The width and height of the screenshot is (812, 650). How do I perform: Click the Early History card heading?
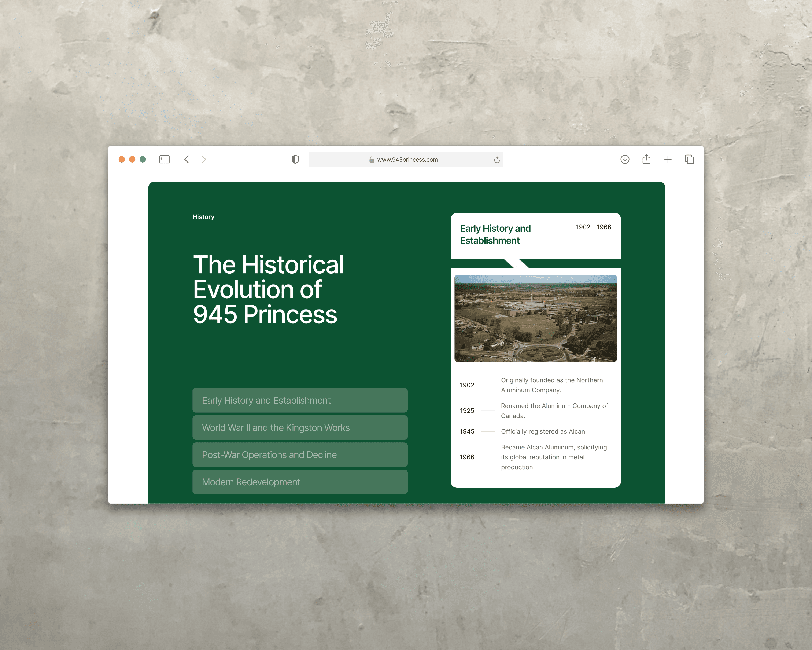tap(495, 234)
